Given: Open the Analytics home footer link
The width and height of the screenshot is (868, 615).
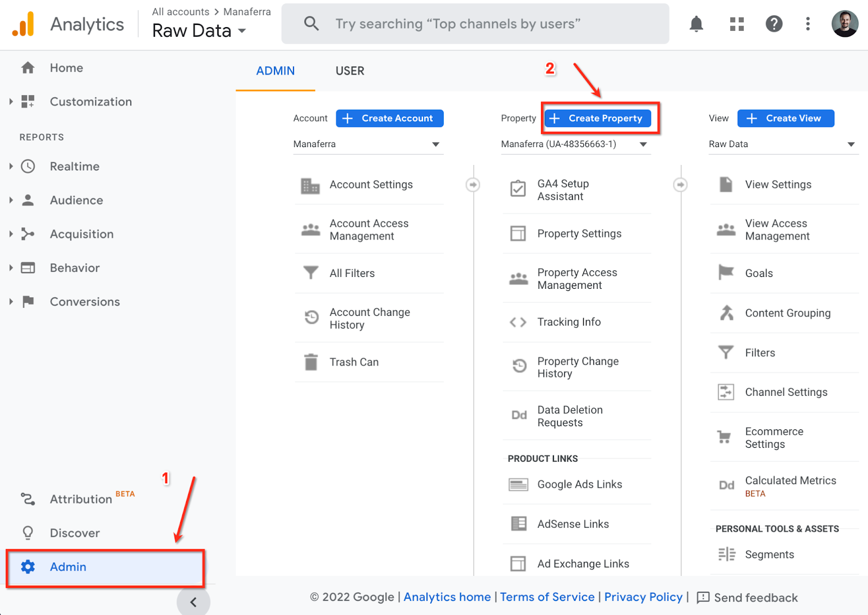Looking at the screenshot, I should [x=447, y=597].
